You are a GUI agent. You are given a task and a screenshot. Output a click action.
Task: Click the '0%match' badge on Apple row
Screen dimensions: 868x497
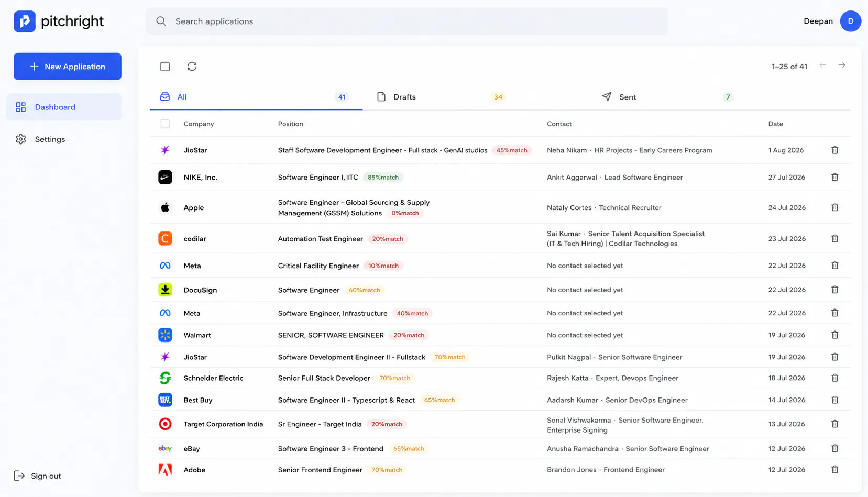(405, 213)
